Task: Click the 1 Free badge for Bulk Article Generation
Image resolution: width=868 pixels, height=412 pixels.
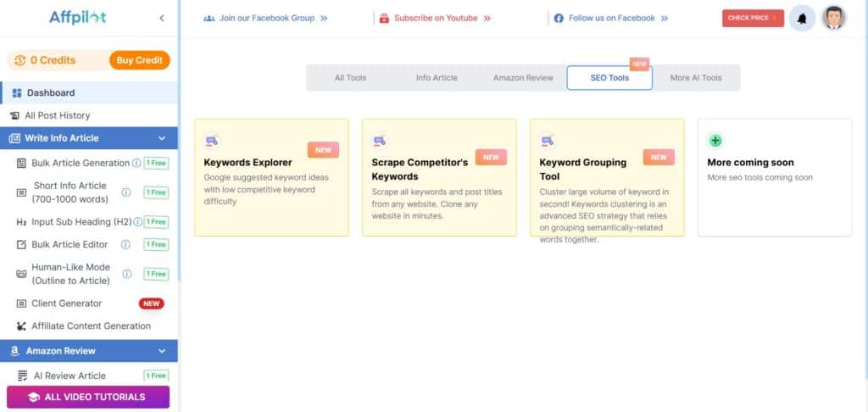Action: pyautogui.click(x=156, y=164)
